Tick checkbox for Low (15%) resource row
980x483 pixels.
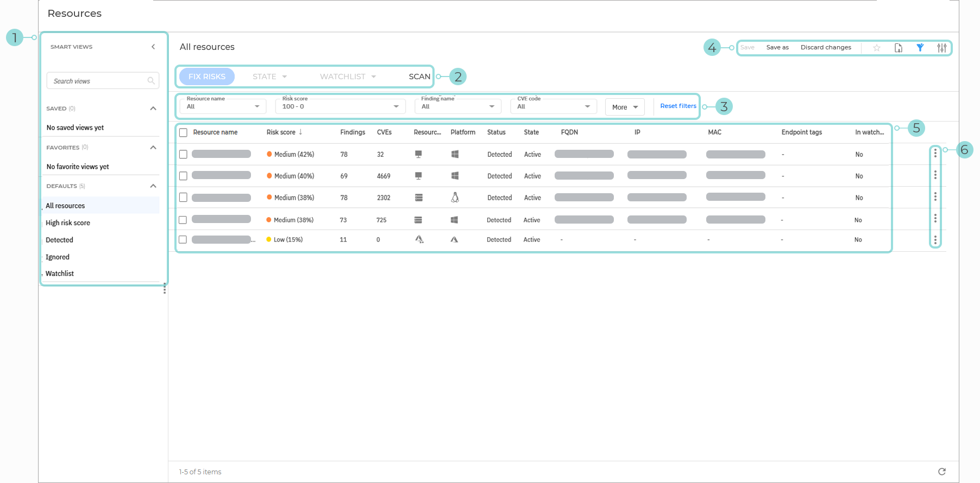pyautogui.click(x=183, y=239)
